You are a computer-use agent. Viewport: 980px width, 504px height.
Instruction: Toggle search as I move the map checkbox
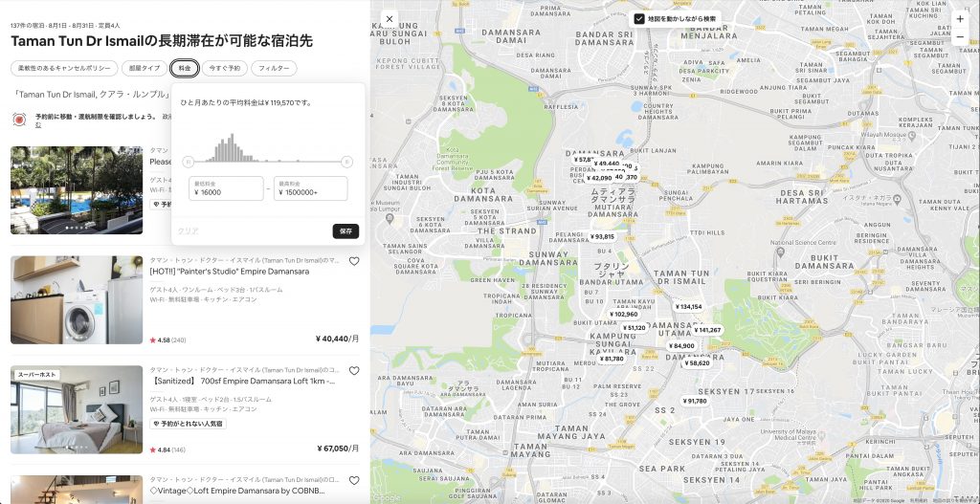(x=638, y=19)
